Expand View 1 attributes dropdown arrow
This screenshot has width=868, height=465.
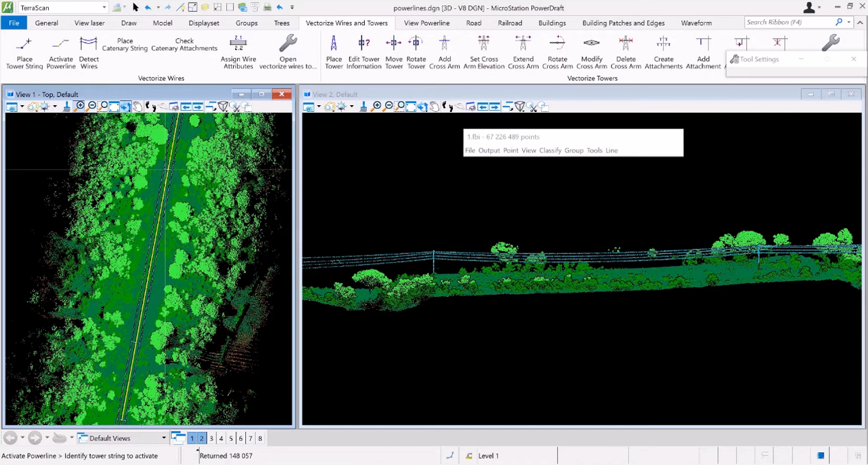[22, 107]
